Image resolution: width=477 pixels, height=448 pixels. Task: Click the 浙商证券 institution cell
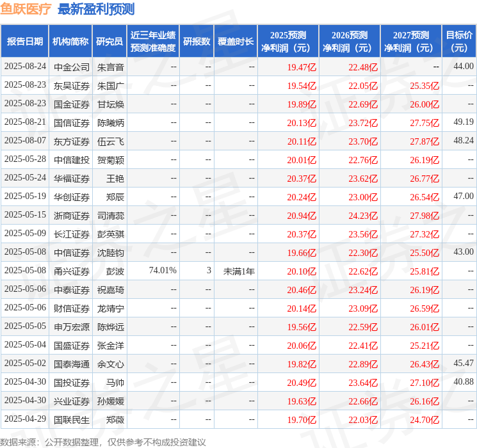(72, 216)
